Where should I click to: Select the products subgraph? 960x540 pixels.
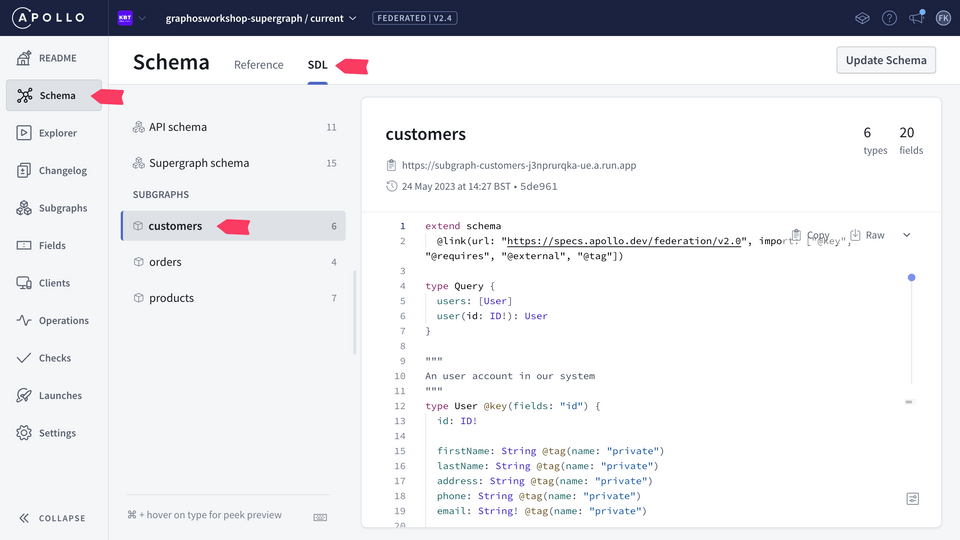click(x=234, y=298)
